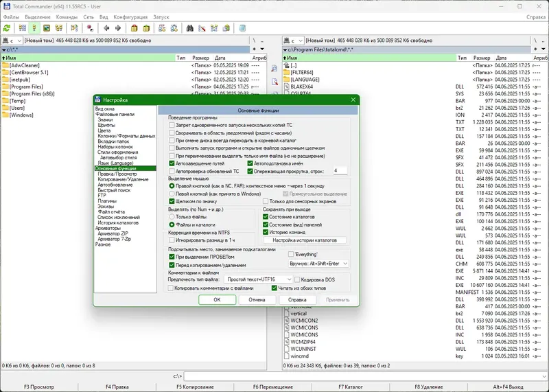The image size is (549, 392).
Task: Click the Thumbnails view toolbar icon
Action: [x=47, y=28]
